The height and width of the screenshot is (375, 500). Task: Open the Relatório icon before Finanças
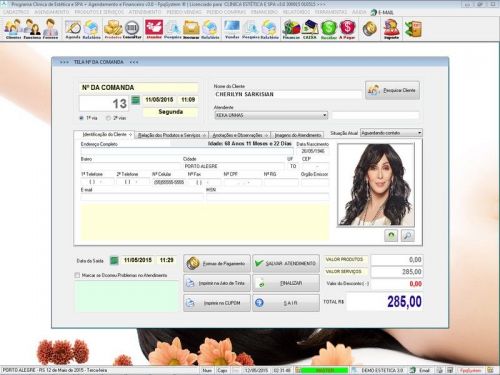click(269, 29)
